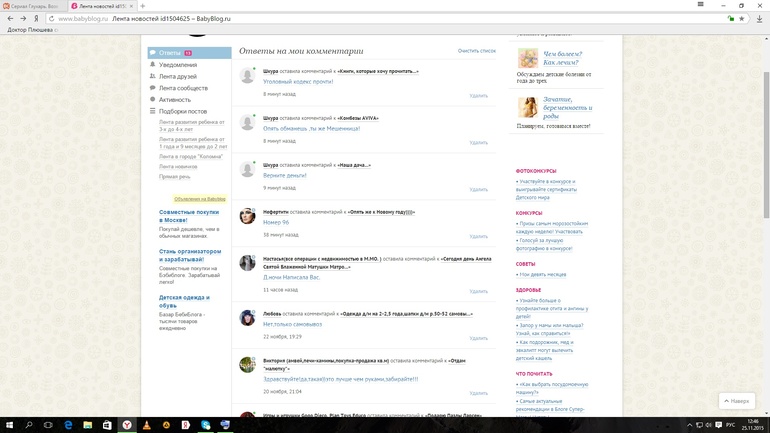Click the Лента сообществ icon

153,88
